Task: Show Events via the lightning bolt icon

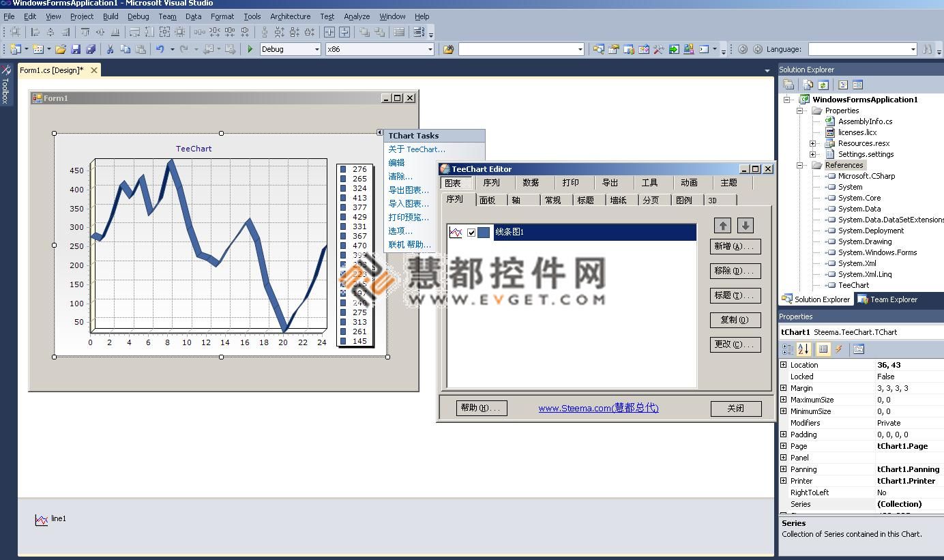Action: coord(839,349)
